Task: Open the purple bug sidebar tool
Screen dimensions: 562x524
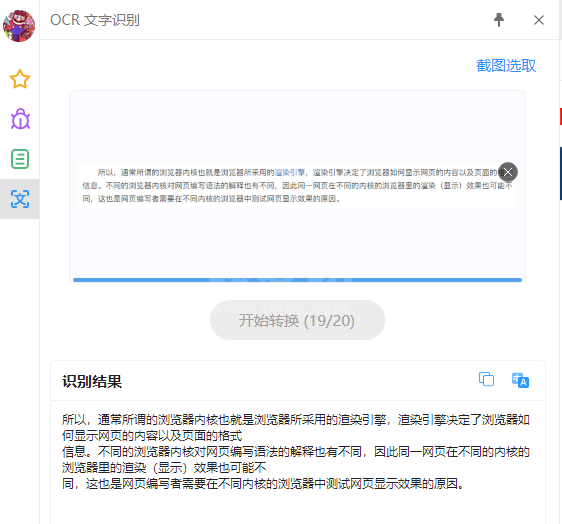Action: point(20,119)
